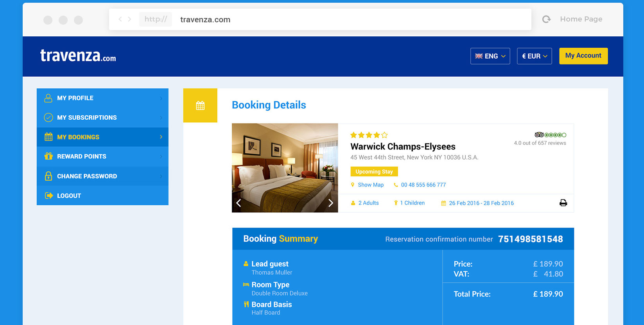Click the My Bookings calendar icon
Viewport: 644px width, 325px height.
tap(48, 137)
